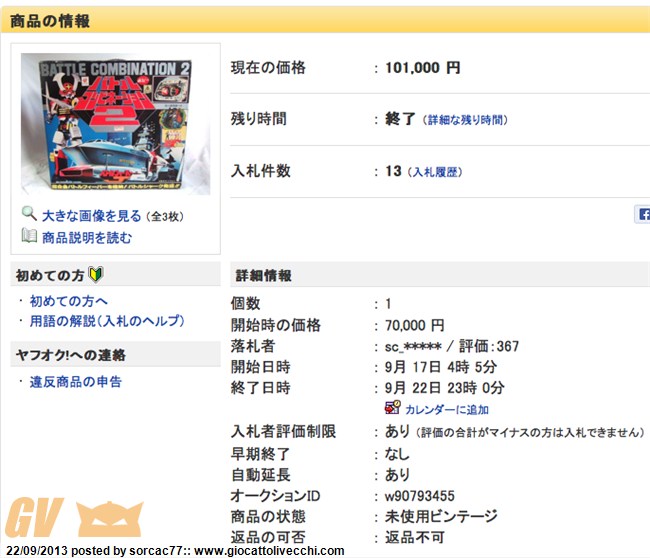Open 詳細な残り時間 link

pos(465,120)
